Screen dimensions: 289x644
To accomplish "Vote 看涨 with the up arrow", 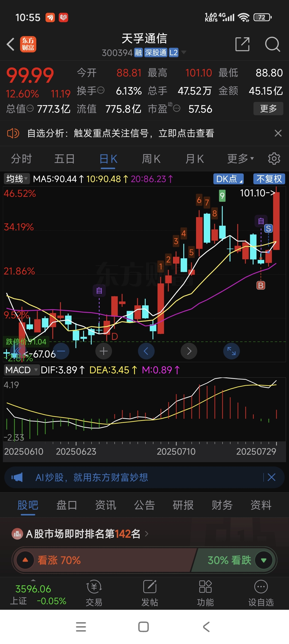I will point(25,560).
